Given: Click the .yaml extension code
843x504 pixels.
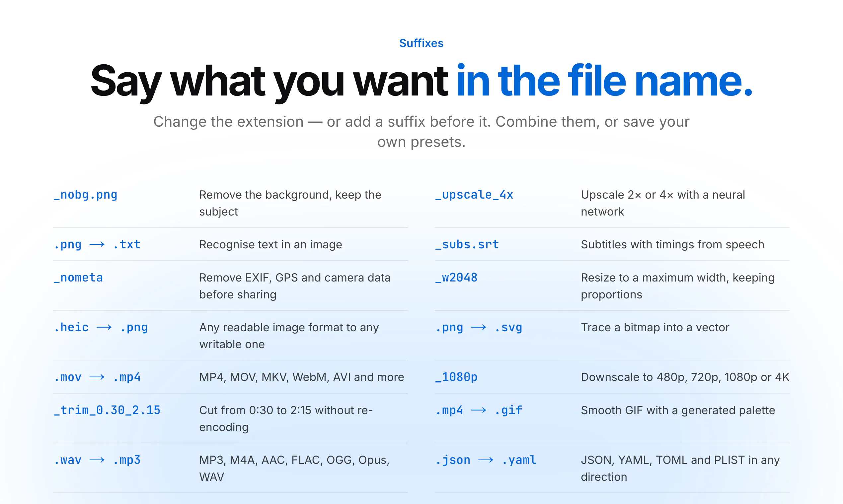Looking at the screenshot, I should [x=519, y=460].
